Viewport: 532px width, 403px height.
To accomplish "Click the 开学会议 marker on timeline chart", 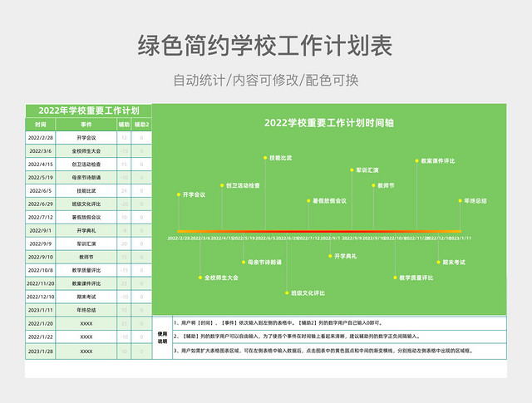I will tap(179, 194).
